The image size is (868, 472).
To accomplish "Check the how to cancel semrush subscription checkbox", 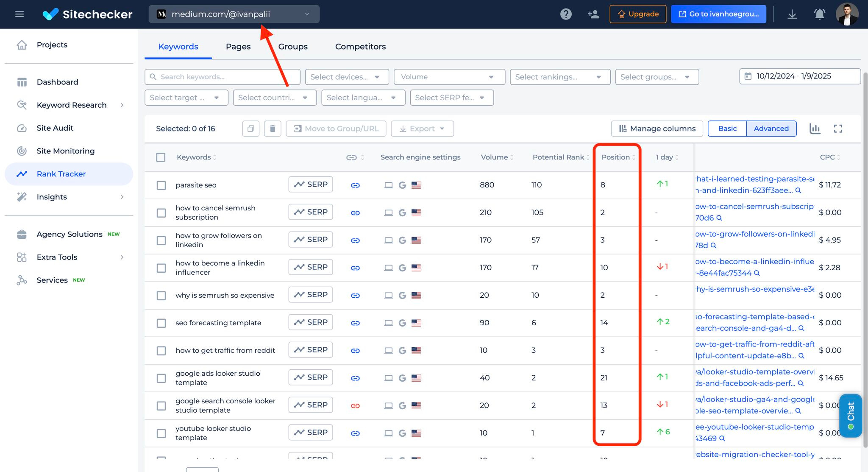I will 161,213.
